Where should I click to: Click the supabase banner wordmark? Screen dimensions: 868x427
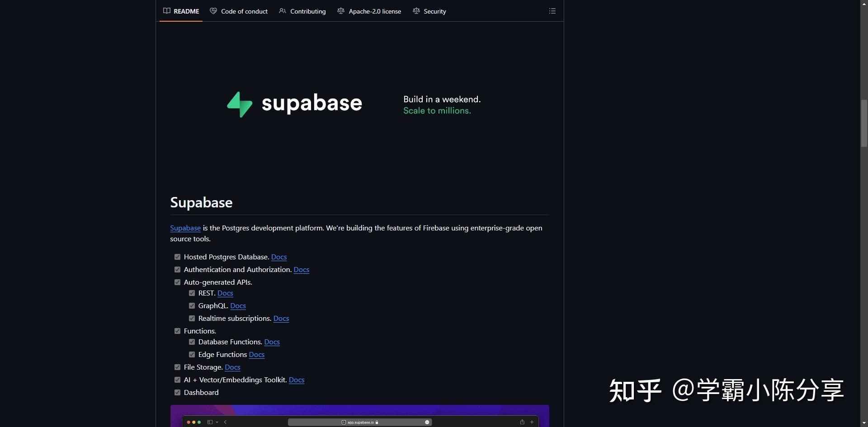(x=312, y=103)
